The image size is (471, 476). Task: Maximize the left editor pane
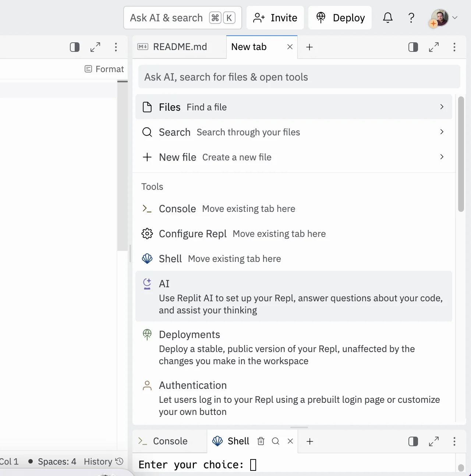[x=95, y=47]
